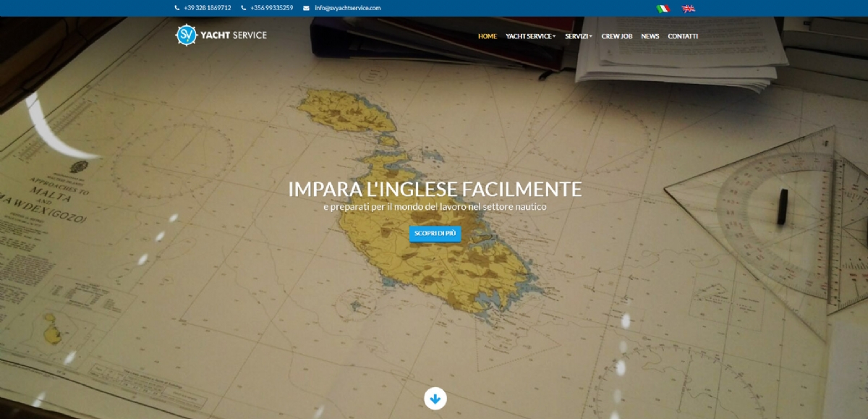The height and width of the screenshot is (419, 868).
Task: Expand the YACHT SERVICE dropdown menu
Action: point(531,36)
